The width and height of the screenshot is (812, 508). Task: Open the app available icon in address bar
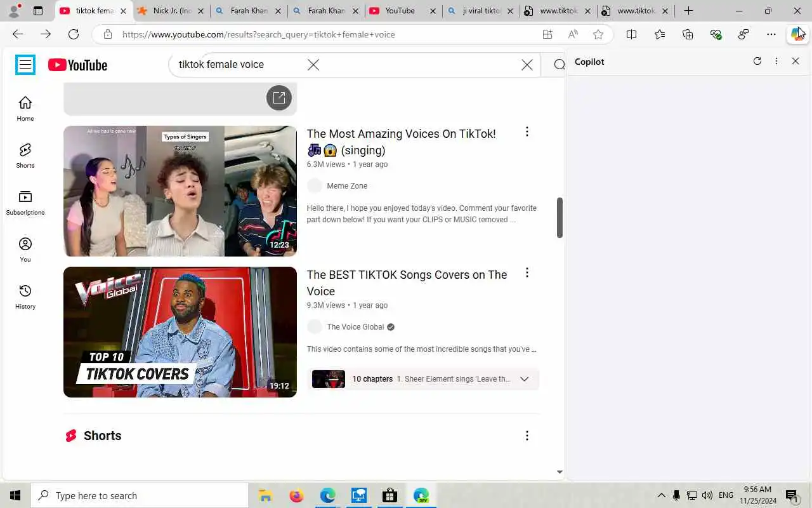(x=547, y=34)
